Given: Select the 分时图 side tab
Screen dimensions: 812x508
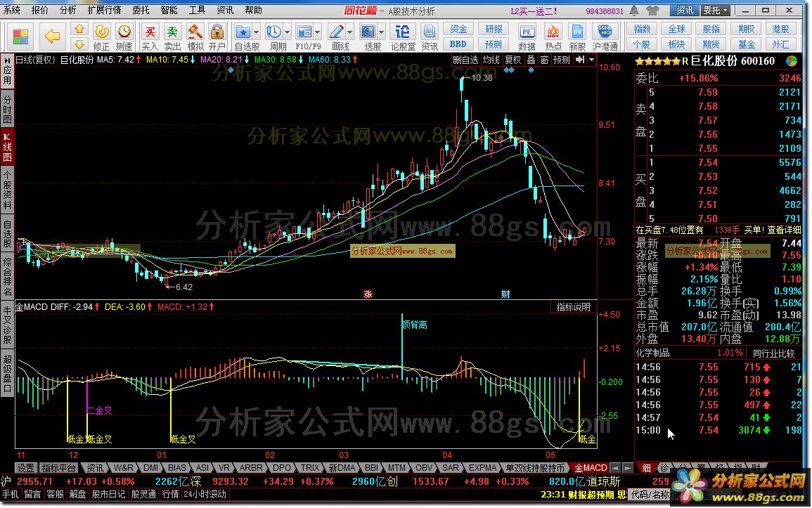Looking at the screenshot, I should pos(7,108).
